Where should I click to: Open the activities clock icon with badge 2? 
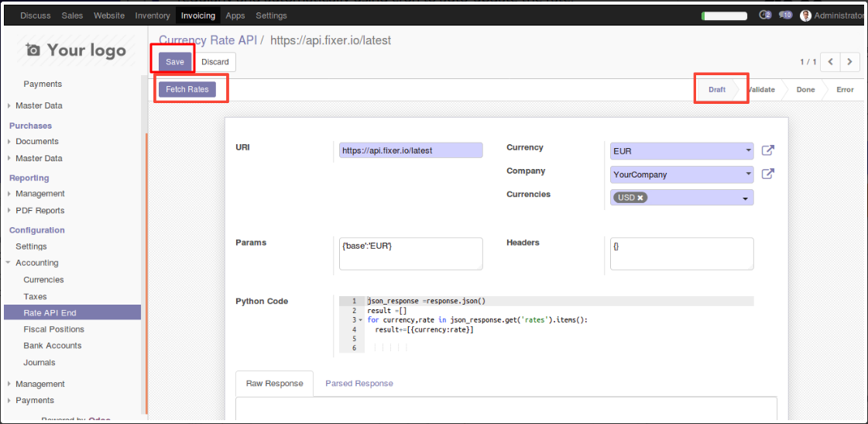[764, 15]
